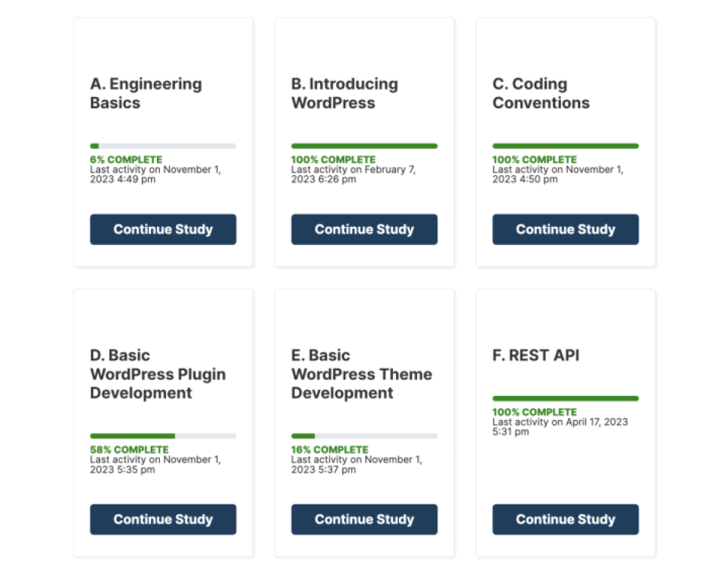This screenshot has width=728, height=572.
Task: Click the full progress bar for REST API
Action: coord(566,398)
